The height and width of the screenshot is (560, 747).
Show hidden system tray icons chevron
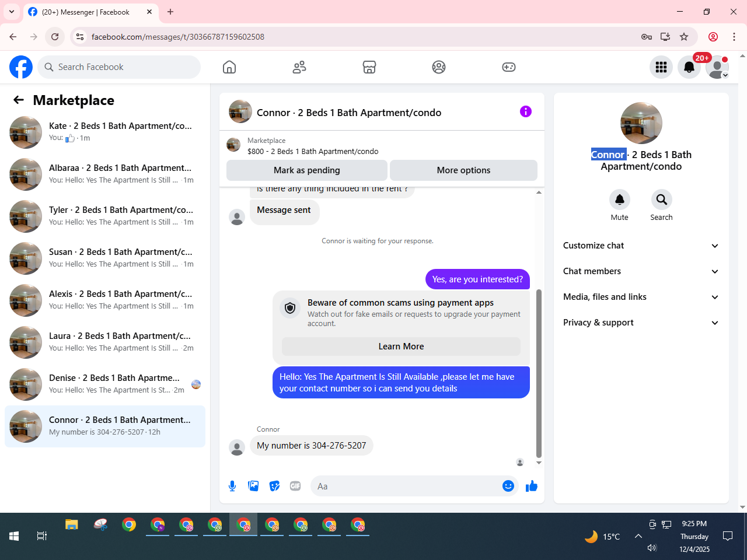(638, 536)
